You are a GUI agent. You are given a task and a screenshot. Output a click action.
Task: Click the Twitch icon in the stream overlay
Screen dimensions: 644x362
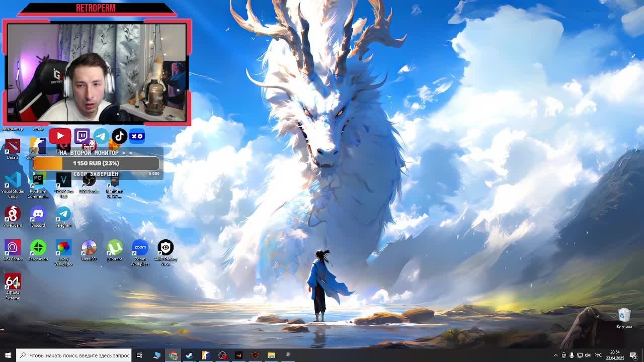click(82, 136)
